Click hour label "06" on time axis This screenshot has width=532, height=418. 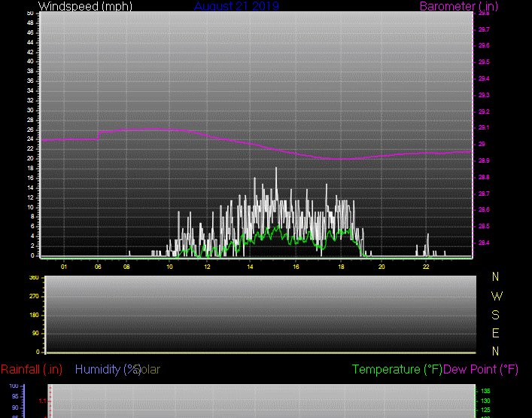pos(98,267)
